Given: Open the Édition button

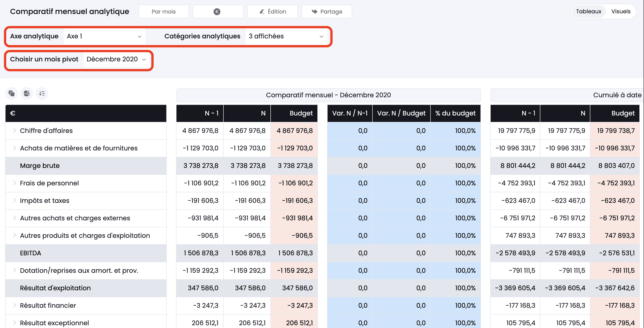Looking at the screenshot, I should tap(272, 12).
